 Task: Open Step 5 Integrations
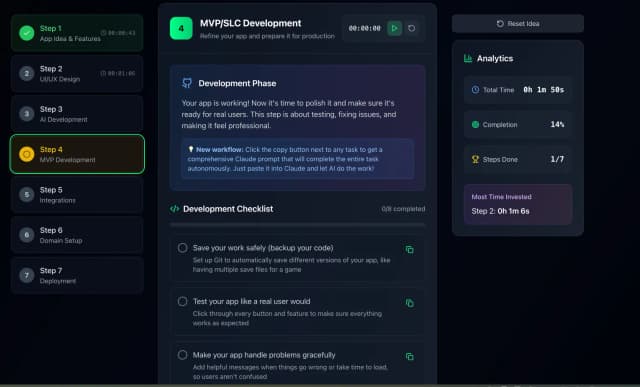point(77,195)
